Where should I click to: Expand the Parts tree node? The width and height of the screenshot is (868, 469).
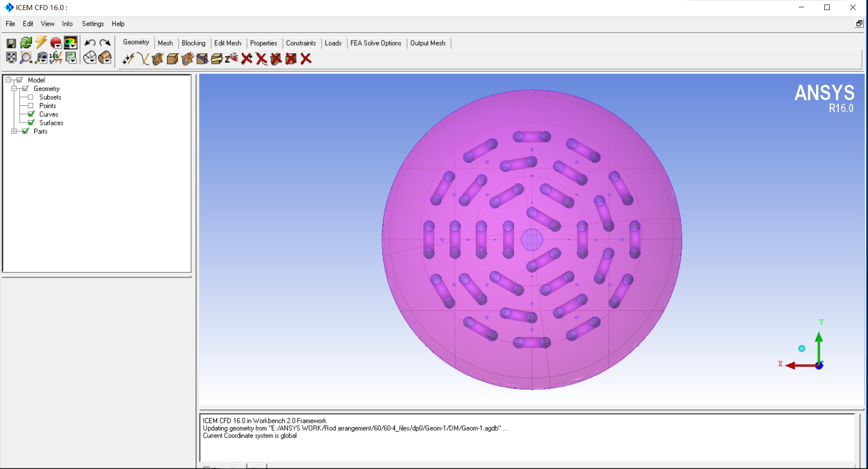(14, 131)
